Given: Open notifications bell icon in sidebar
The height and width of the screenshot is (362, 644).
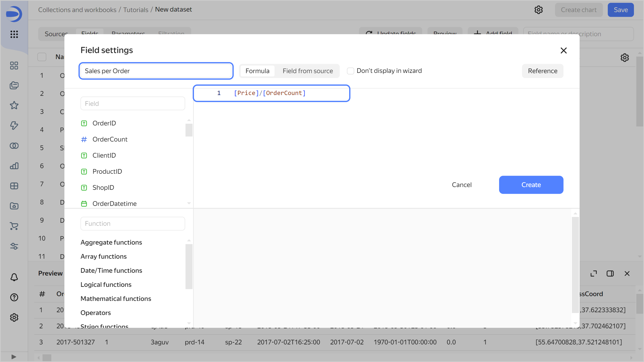Looking at the screenshot, I should 14,277.
